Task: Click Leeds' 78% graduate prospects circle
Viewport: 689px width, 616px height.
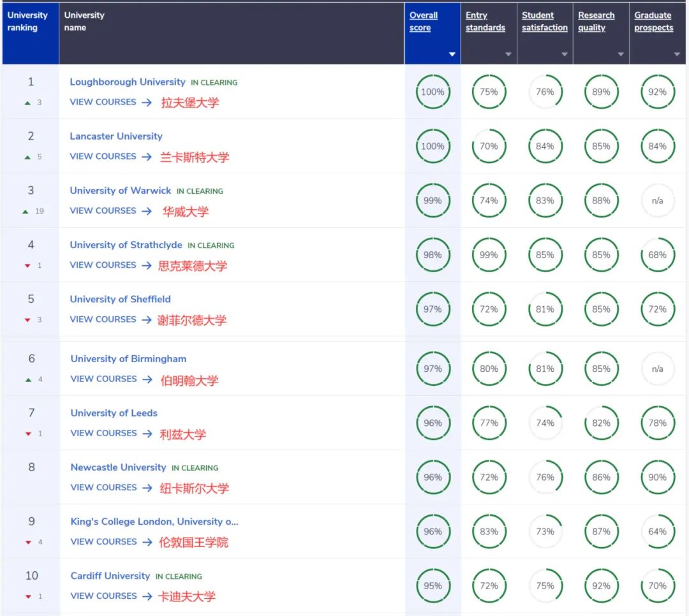Action: 657,423
